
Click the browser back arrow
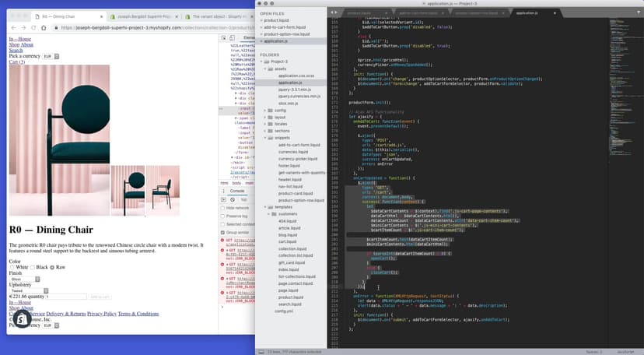pyautogui.click(x=12, y=27)
